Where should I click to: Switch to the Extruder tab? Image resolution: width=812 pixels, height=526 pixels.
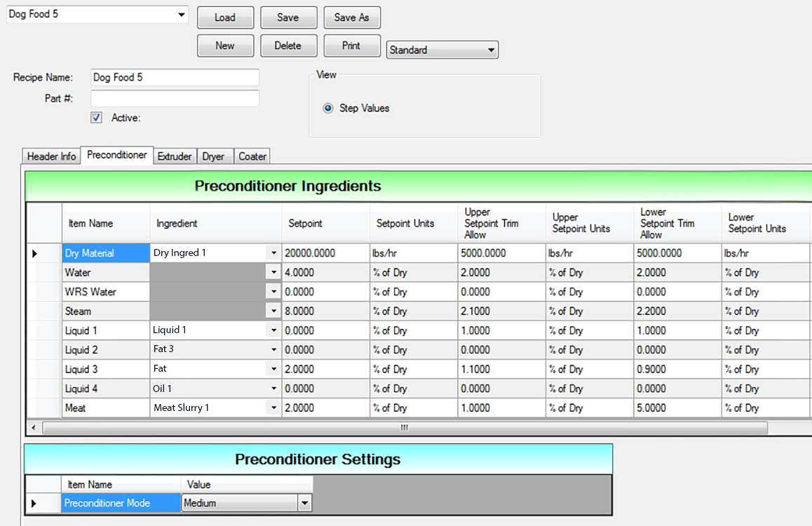(175, 156)
